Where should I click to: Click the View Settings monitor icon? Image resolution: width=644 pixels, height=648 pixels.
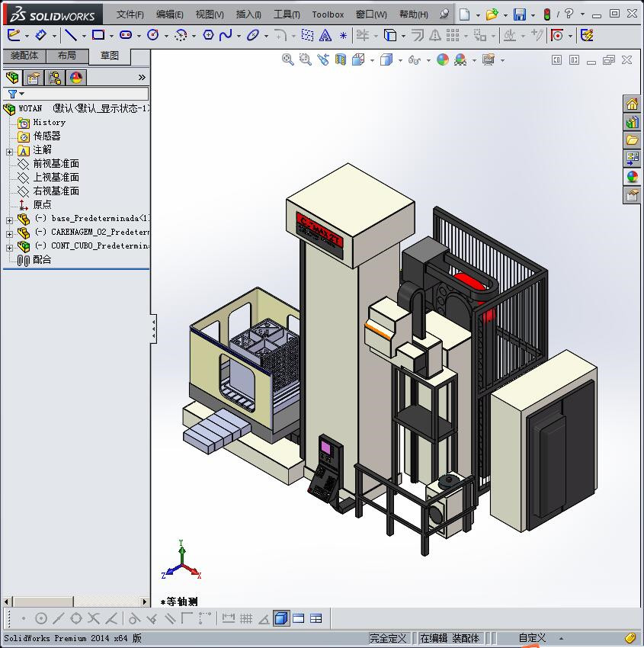pyautogui.click(x=489, y=60)
